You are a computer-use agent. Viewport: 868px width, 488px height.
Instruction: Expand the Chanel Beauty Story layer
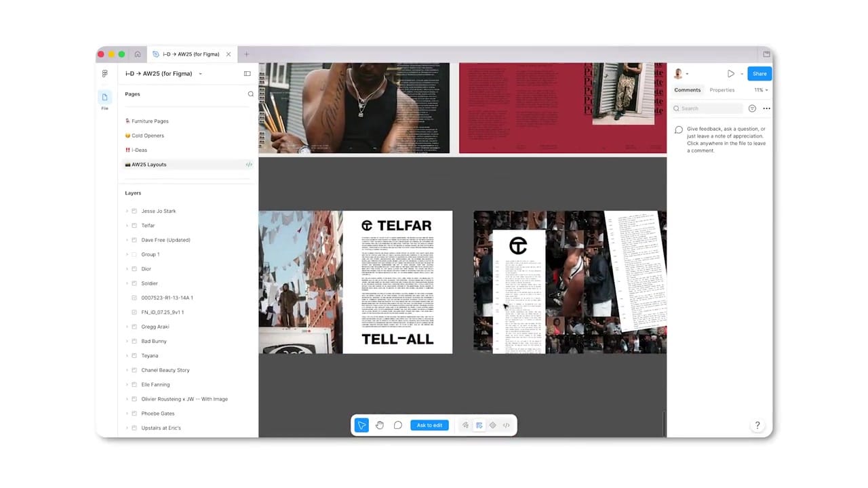click(x=127, y=370)
